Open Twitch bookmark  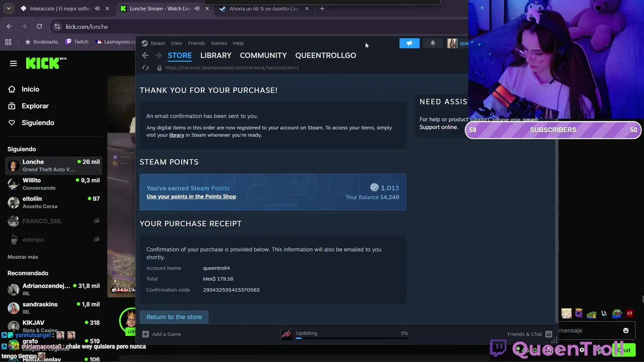pos(77,42)
